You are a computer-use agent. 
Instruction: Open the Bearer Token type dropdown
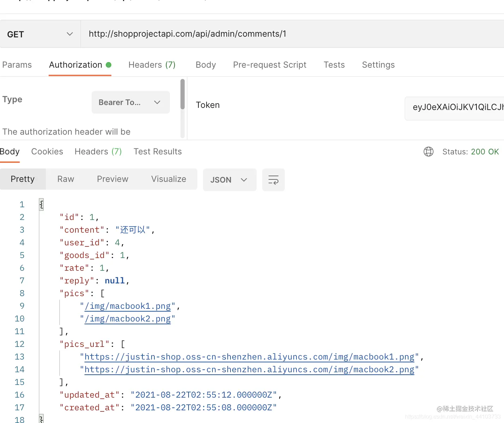pyautogui.click(x=130, y=102)
